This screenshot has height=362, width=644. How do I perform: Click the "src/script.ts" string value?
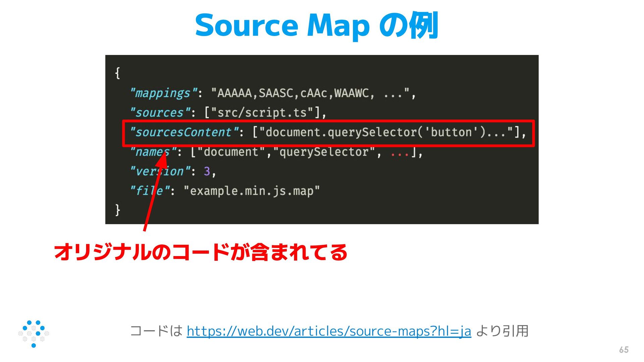[262, 112]
